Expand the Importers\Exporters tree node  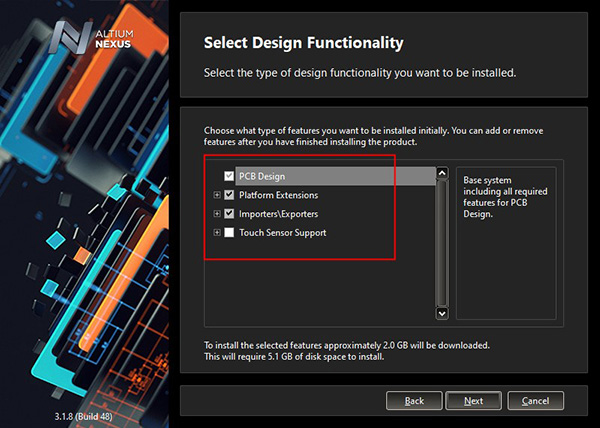point(217,214)
